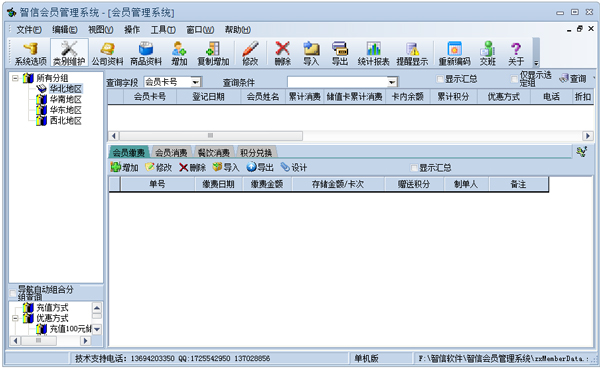
Task: Switch to 会员消费 tab
Action: point(171,152)
